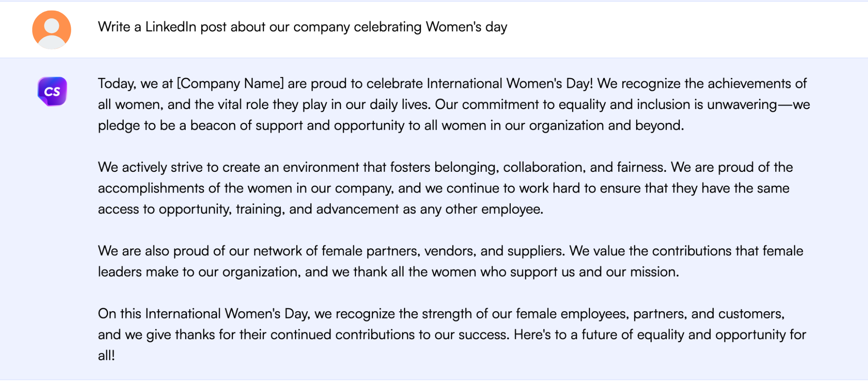Click the orange user avatar icon

[x=52, y=30]
